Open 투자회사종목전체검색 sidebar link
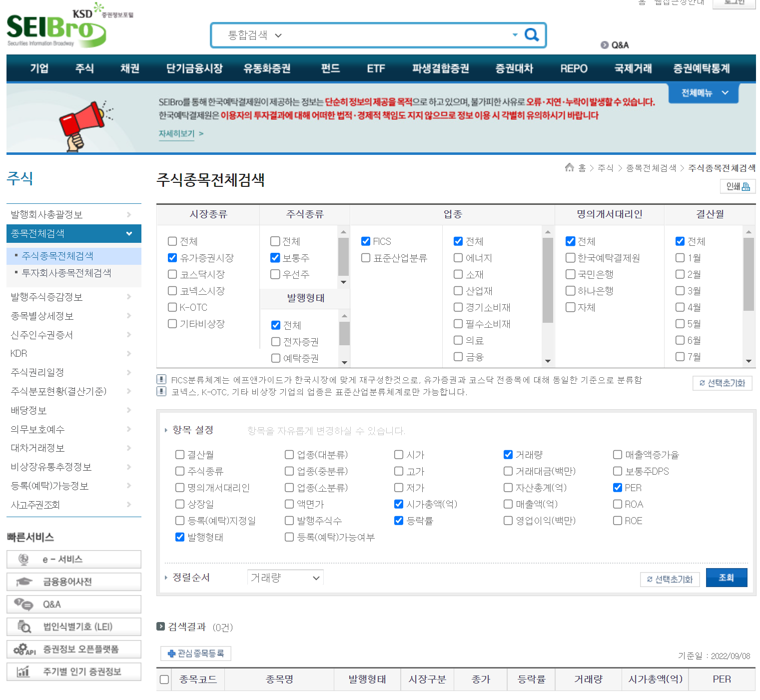This screenshot has width=760, height=700. click(x=66, y=273)
